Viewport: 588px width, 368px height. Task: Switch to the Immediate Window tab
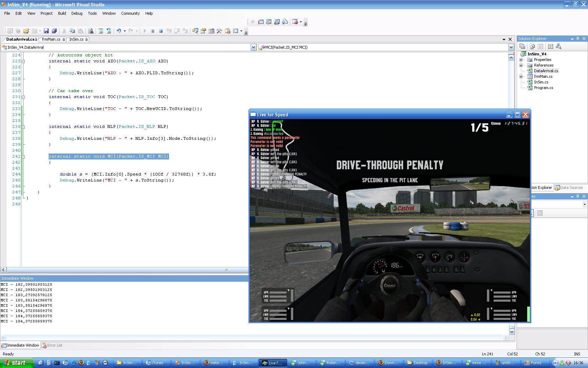(x=20, y=345)
